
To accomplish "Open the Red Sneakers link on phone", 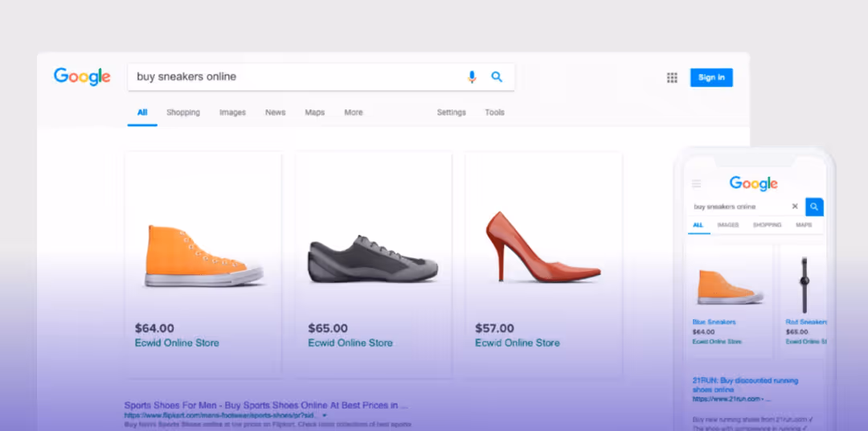I will 806,322.
